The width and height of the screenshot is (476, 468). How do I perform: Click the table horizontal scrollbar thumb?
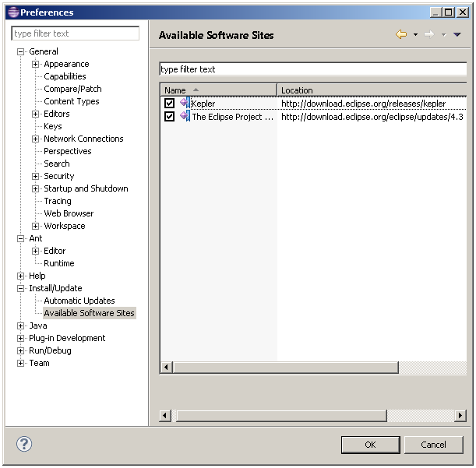click(285, 368)
